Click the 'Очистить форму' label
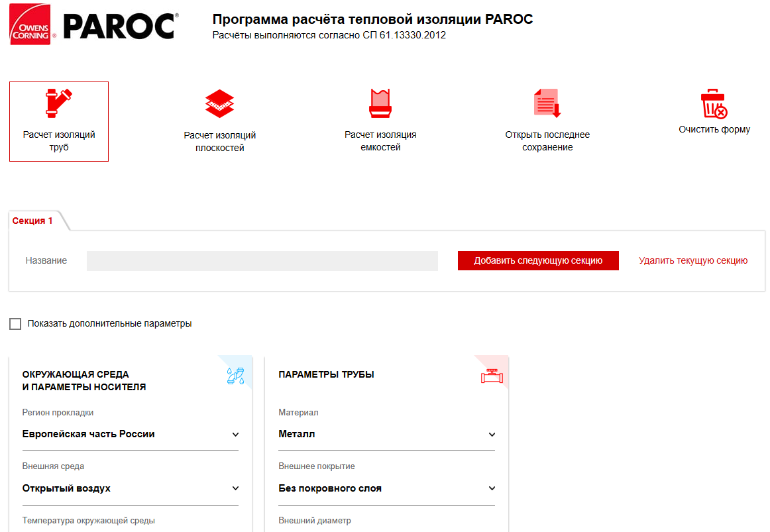This screenshot has height=532, width=770. tap(714, 130)
